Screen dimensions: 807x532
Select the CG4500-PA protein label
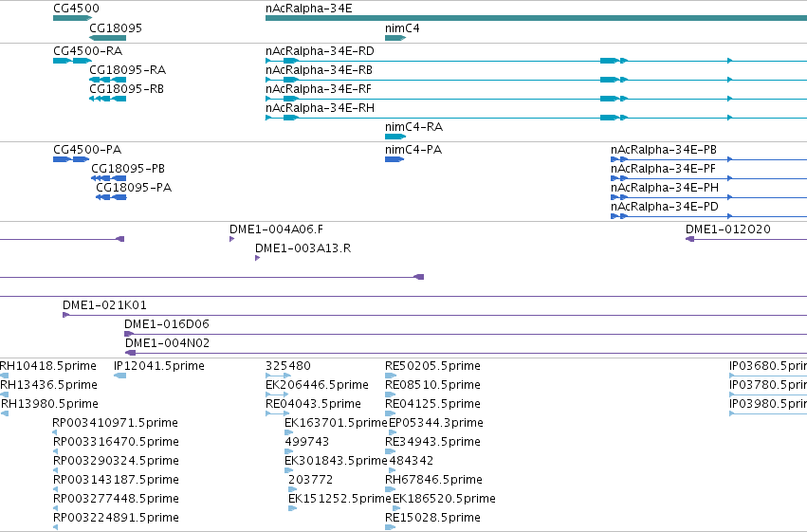click(x=87, y=150)
